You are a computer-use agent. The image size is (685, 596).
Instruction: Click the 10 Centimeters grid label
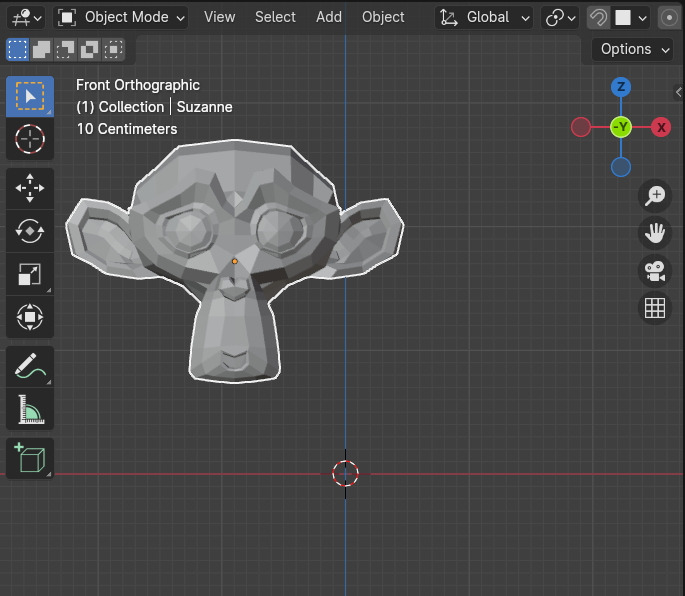pos(127,129)
